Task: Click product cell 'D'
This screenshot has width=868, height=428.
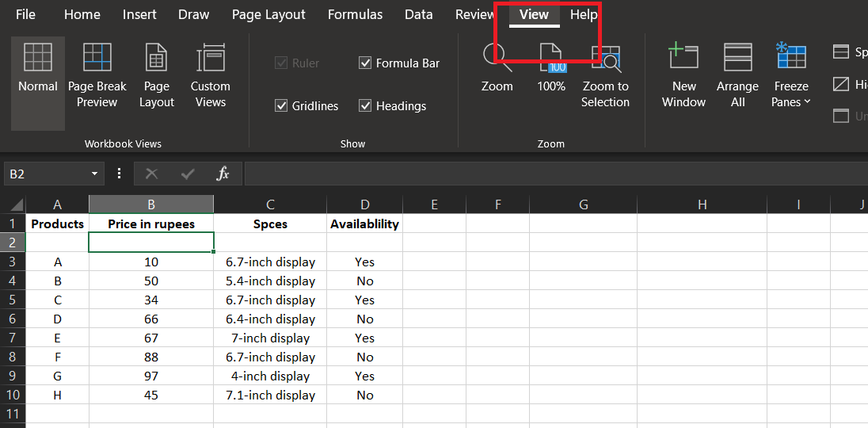Action: tap(58, 319)
